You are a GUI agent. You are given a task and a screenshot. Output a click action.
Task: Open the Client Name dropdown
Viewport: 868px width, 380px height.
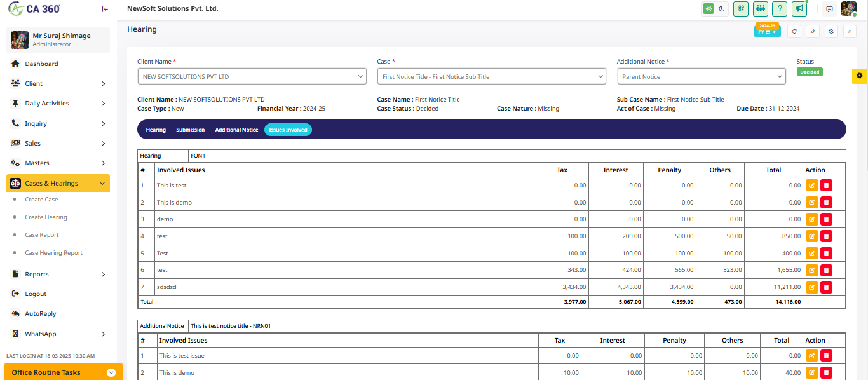252,76
